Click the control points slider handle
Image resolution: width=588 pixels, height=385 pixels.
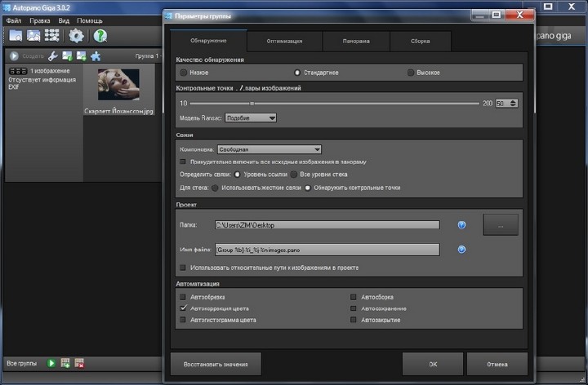(252, 103)
